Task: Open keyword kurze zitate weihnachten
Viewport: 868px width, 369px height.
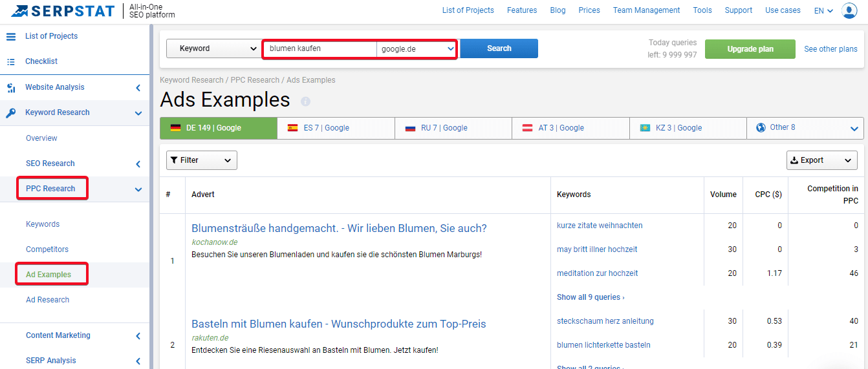Action: click(600, 226)
